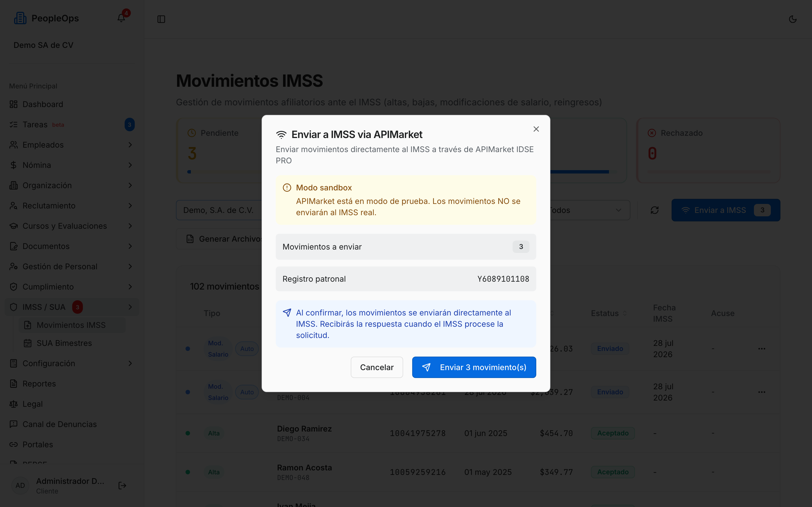This screenshot has width=812, height=507.
Task: Click the logout icon beside Administrador
Action: 122,486
